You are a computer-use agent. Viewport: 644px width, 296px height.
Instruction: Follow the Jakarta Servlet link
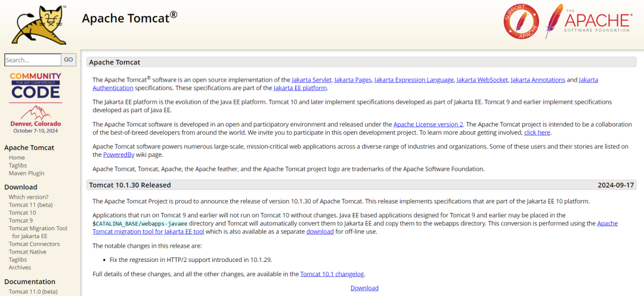point(311,80)
